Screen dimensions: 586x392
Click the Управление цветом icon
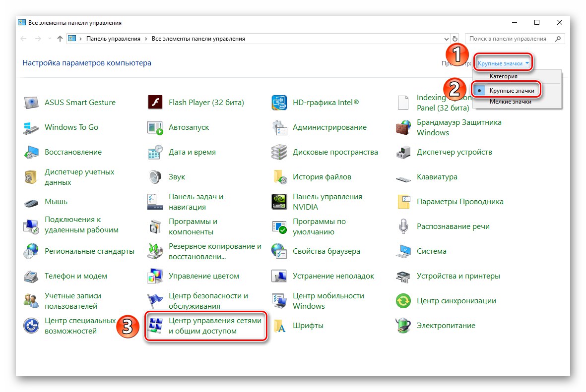pos(155,276)
